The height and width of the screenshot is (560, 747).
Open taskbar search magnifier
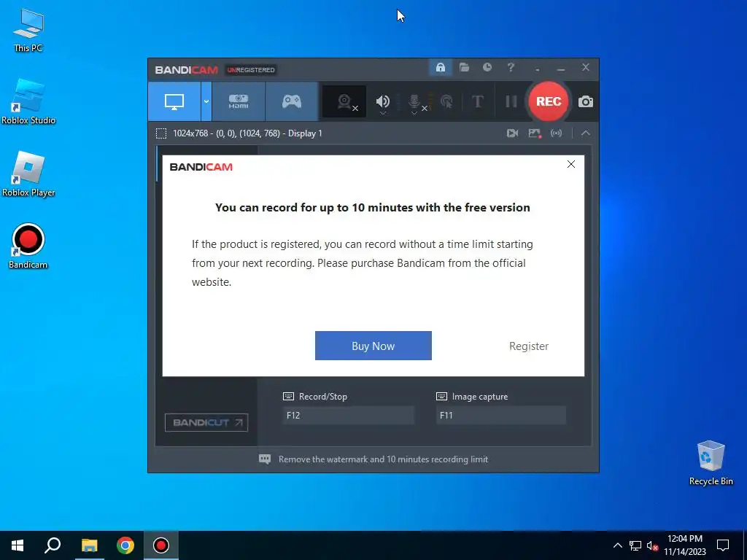coord(53,545)
